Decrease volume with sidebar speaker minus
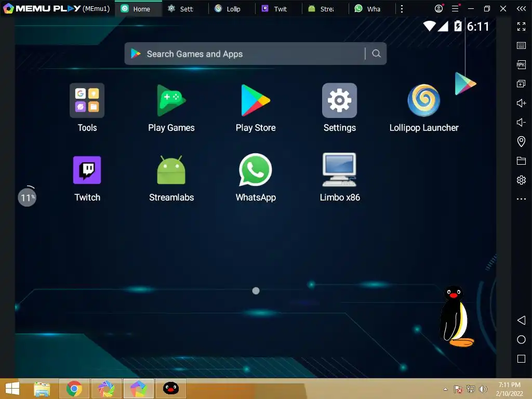The width and height of the screenshot is (532, 399). [x=521, y=122]
